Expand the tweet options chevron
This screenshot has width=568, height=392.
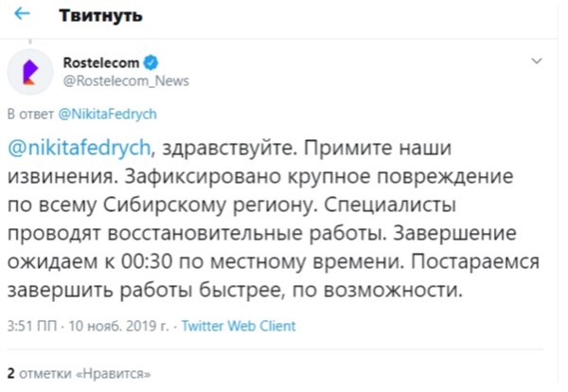pos(537,62)
